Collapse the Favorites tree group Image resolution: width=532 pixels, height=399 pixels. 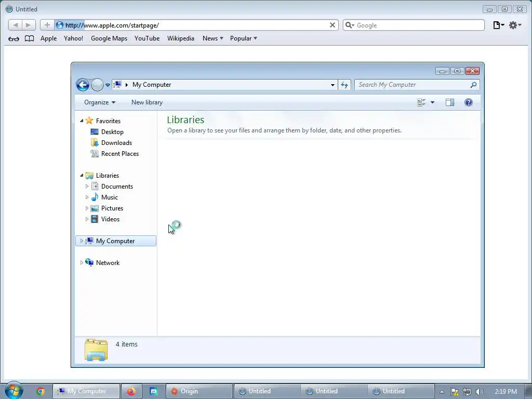(82, 121)
